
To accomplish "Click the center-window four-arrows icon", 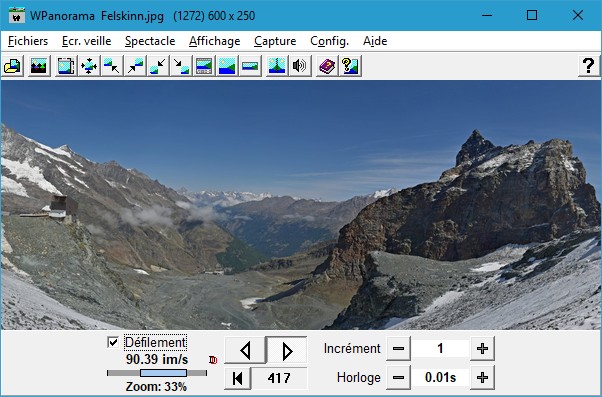I will click(x=89, y=66).
